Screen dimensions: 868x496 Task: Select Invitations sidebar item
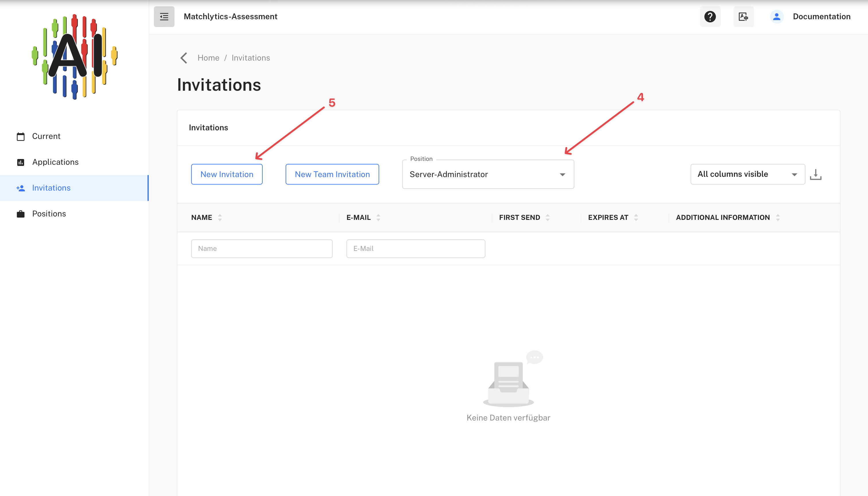pyautogui.click(x=74, y=188)
